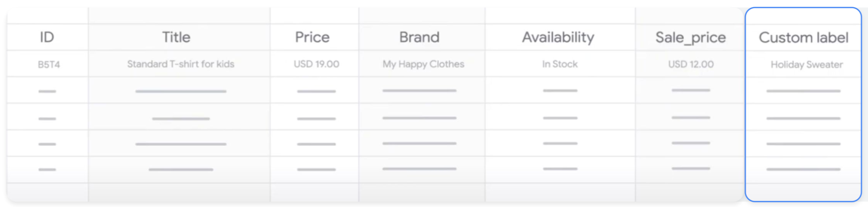The width and height of the screenshot is (868, 207).
Task: Click the Standard T-shirt for kids cell
Action: coord(180,64)
